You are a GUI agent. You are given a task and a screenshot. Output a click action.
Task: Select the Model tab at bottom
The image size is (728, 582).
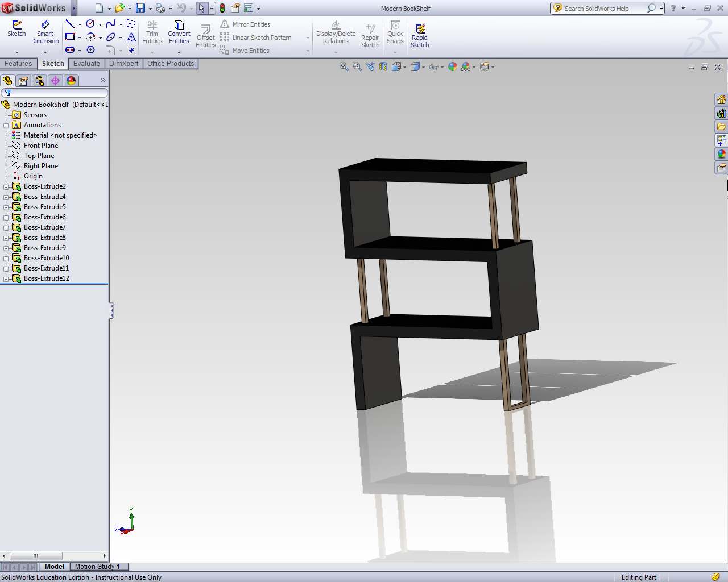[55, 567]
